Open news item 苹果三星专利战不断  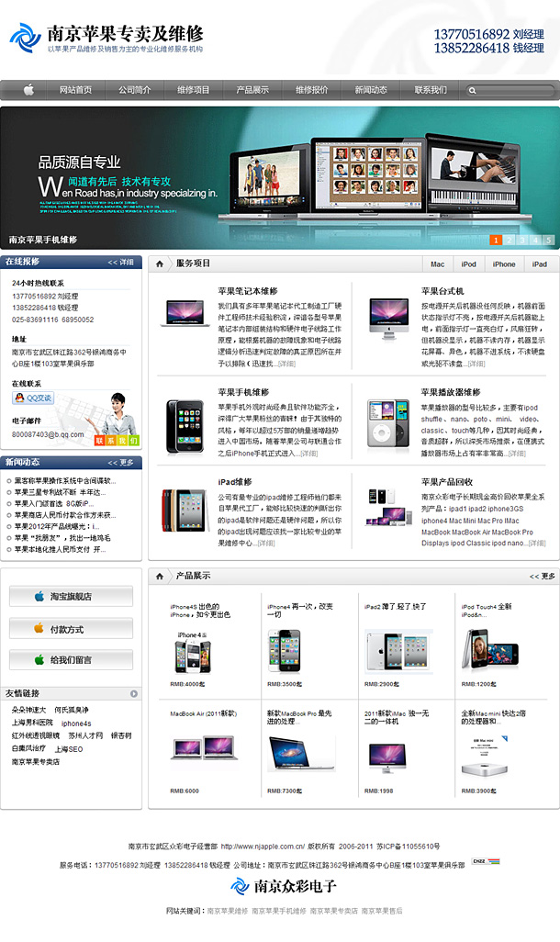[60, 493]
